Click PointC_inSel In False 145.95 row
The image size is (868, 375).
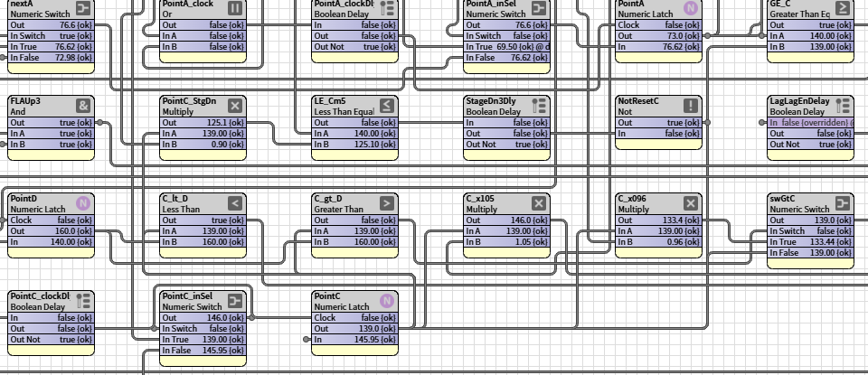[x=203, y=351]
